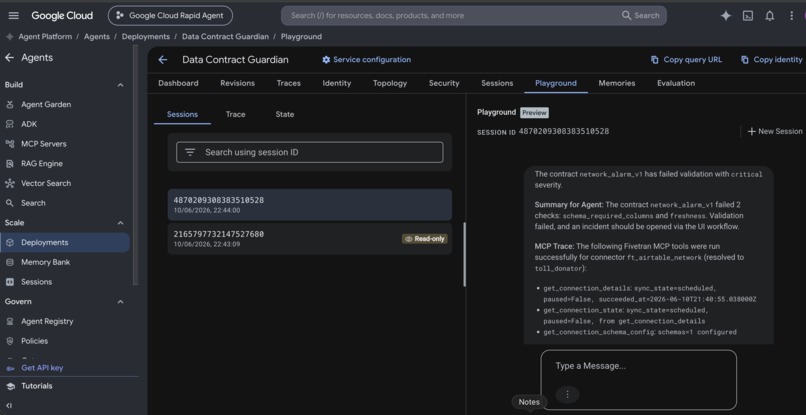Viewport: 806px width, 415px height.
Task: Open Agent Garden in the sidebar
Action: 46,104
